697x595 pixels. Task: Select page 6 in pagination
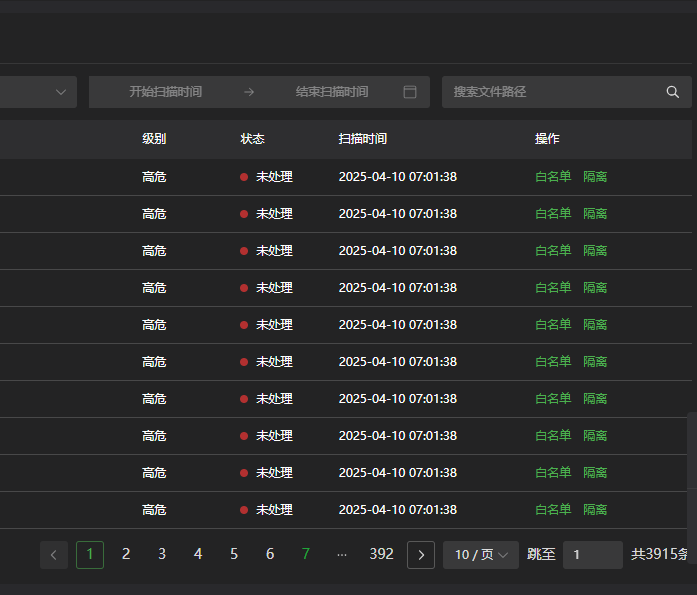pos(270,554)
